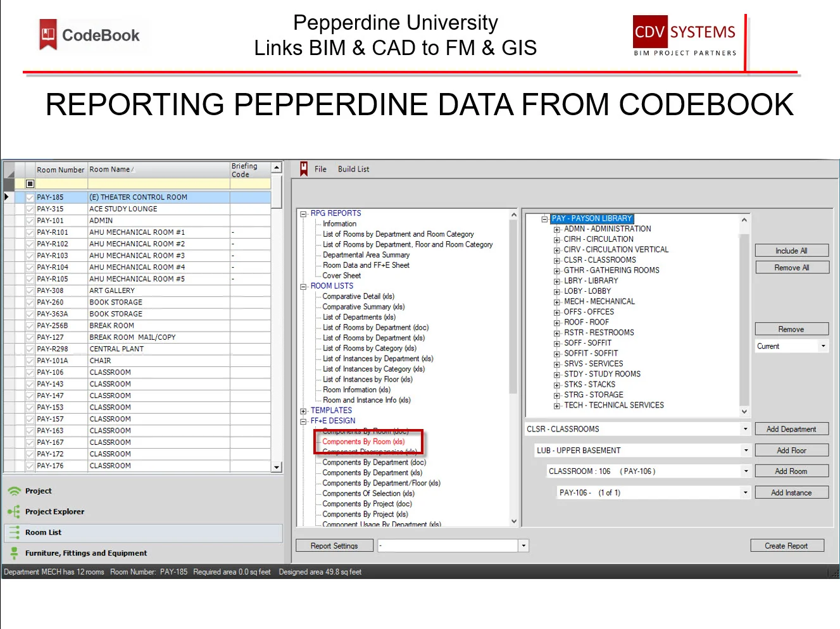Switch to the Room List panel
This screenshot has height=629, width=840.
(144, 533)
